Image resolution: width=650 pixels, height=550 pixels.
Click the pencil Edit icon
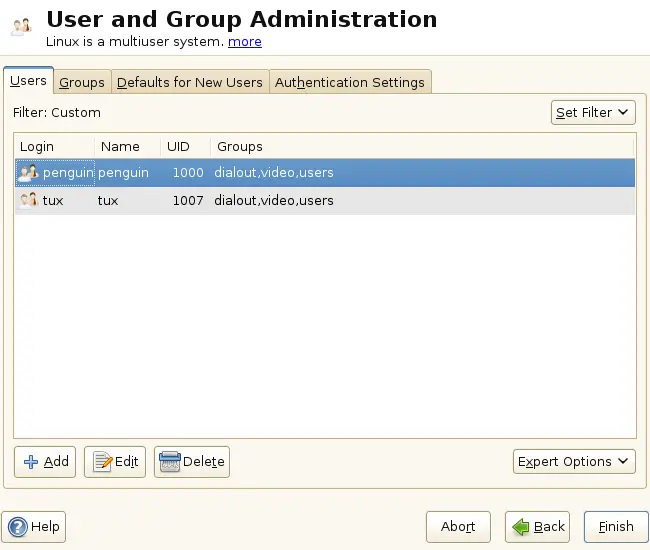point(101,462)
